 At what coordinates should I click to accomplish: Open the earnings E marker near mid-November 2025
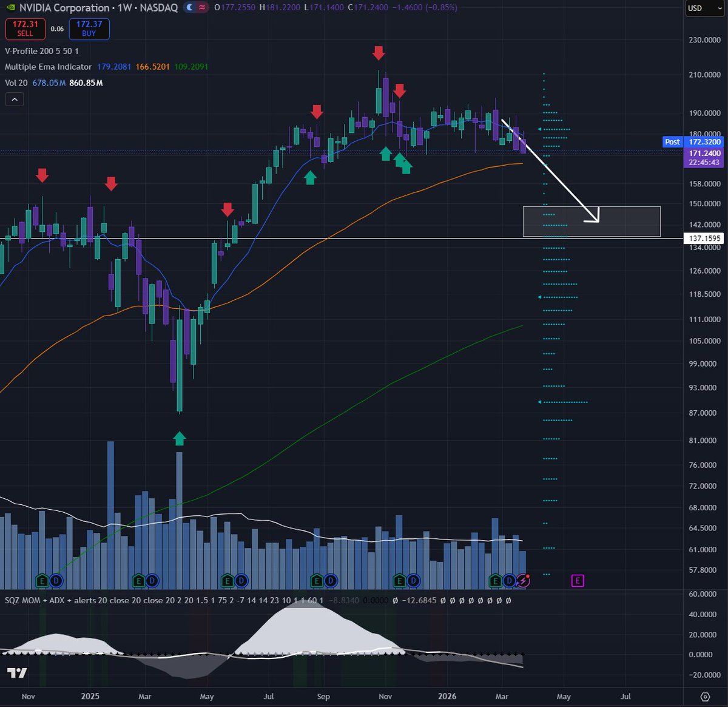pyautogui.click(x=399, y=581)
